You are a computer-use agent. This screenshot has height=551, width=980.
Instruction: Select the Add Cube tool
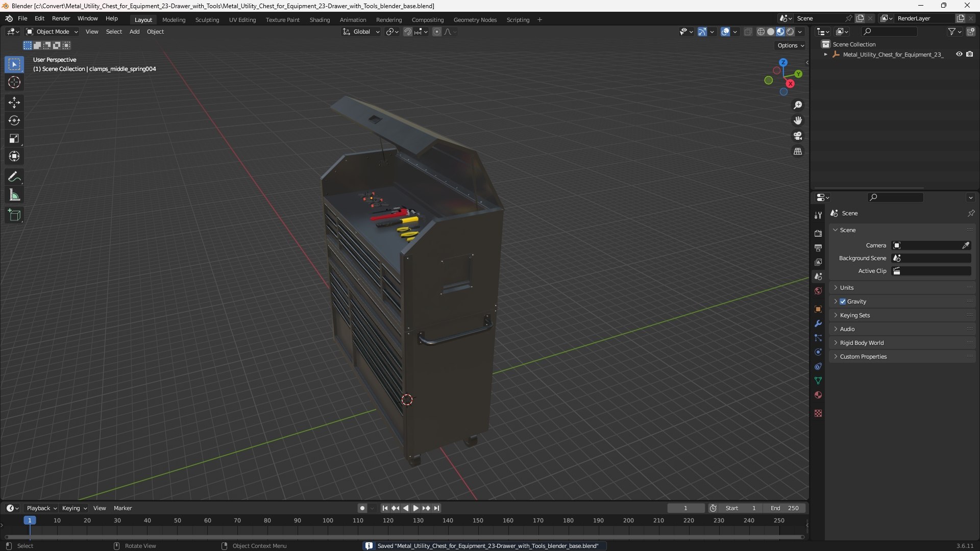pos(14,215)
